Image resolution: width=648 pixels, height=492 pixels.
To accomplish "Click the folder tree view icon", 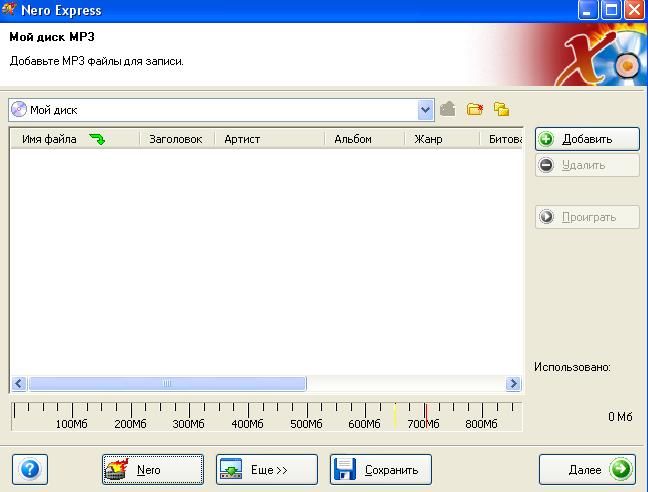I will pos(501,109).
